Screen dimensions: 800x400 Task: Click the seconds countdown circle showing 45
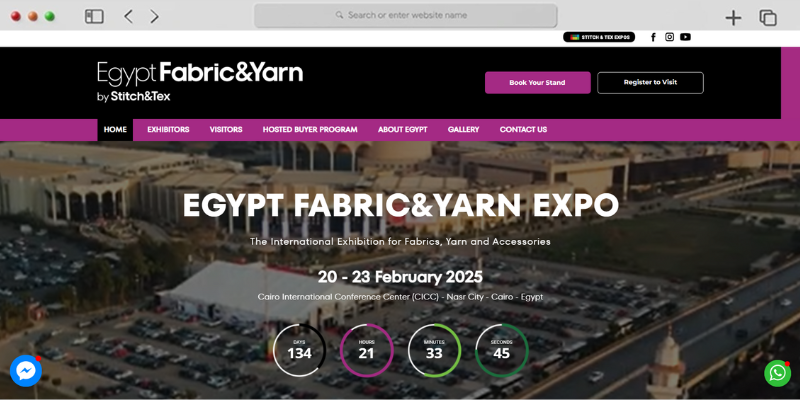tap(502, 350)
